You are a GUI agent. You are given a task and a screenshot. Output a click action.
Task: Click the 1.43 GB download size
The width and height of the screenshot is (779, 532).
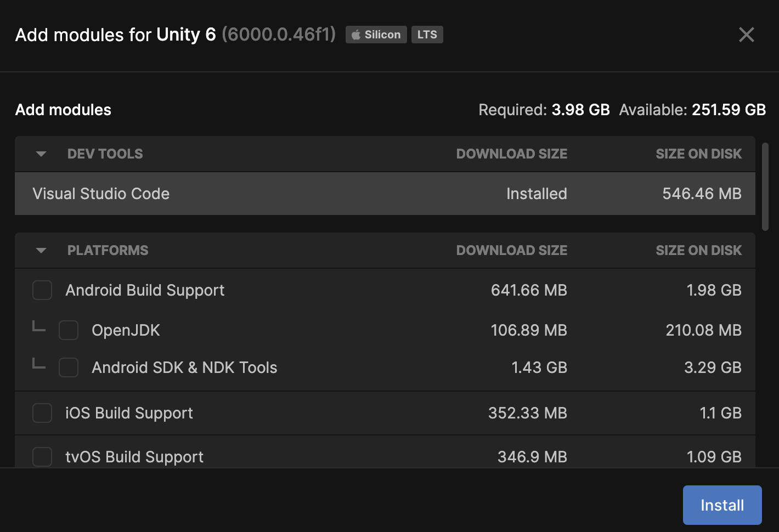tap(539, 367)
